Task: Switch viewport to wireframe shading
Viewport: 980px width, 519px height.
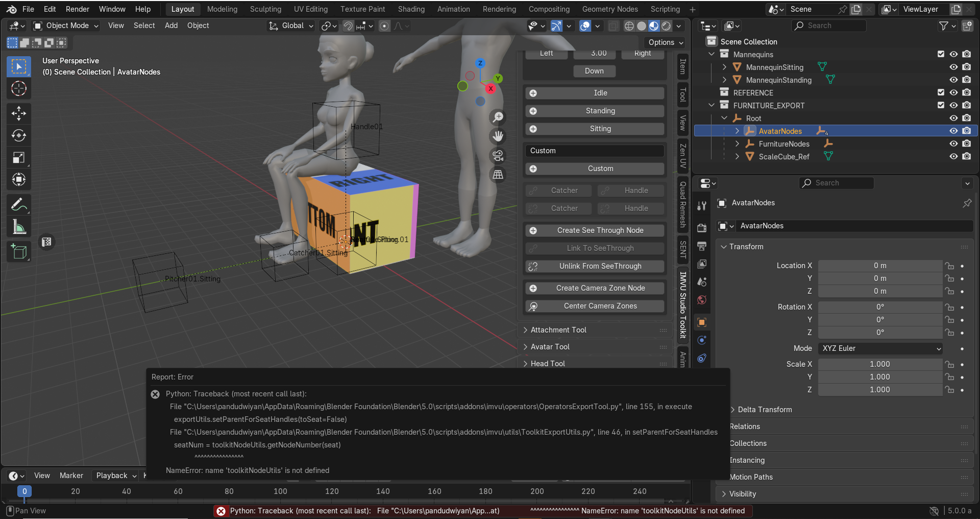Action: point(629,26)
